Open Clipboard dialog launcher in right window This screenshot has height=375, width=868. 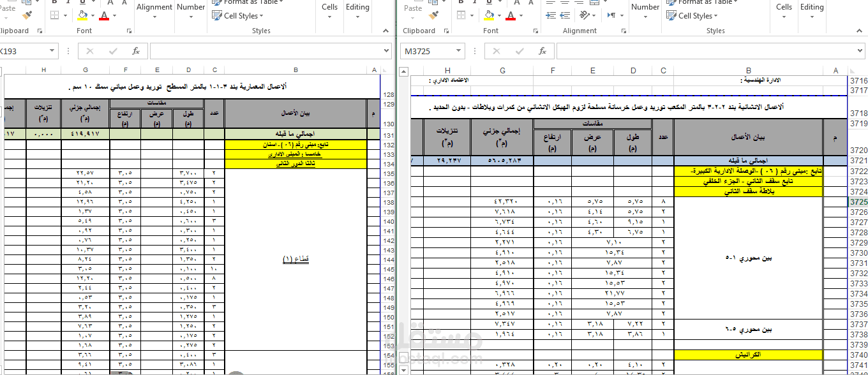click(x=445, y=31)
